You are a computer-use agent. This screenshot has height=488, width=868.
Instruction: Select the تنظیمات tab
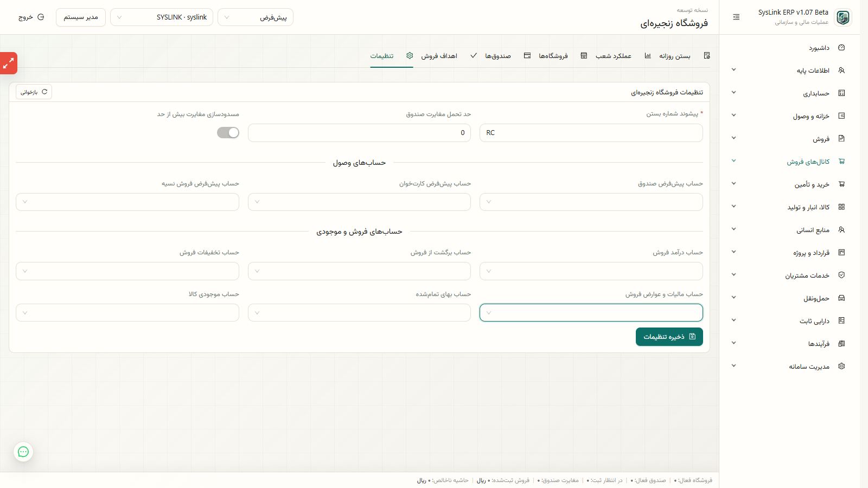pyautogui.click(x=392, y=56)
